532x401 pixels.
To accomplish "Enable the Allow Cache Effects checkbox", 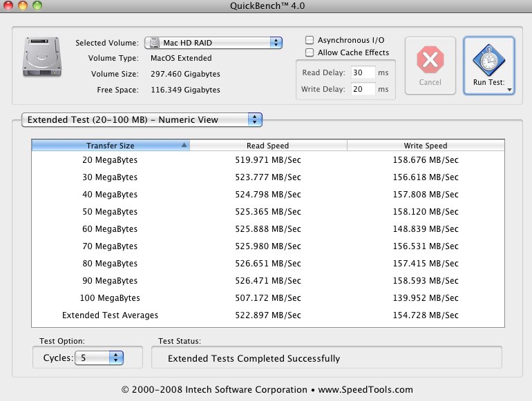I will 310,52.
